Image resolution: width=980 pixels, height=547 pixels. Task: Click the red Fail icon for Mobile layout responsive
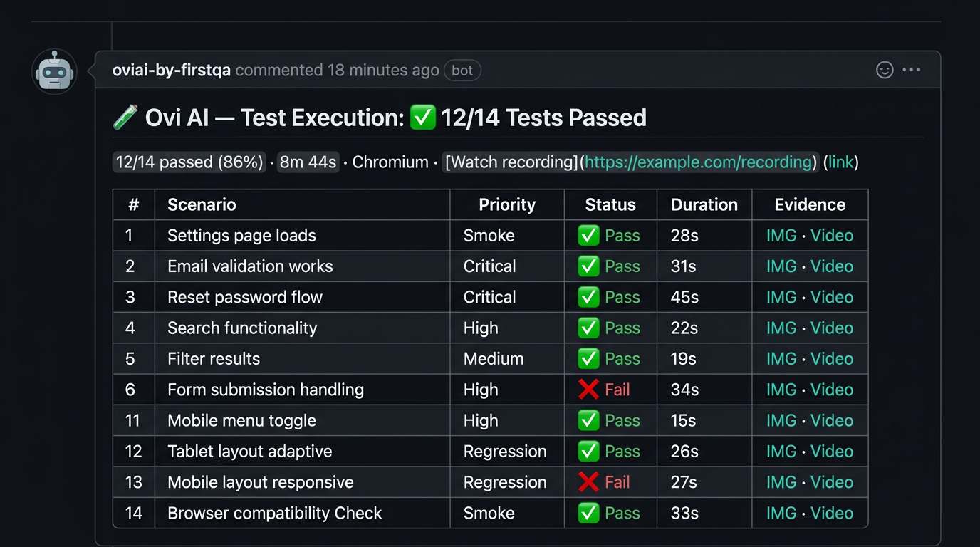point(590,482)
